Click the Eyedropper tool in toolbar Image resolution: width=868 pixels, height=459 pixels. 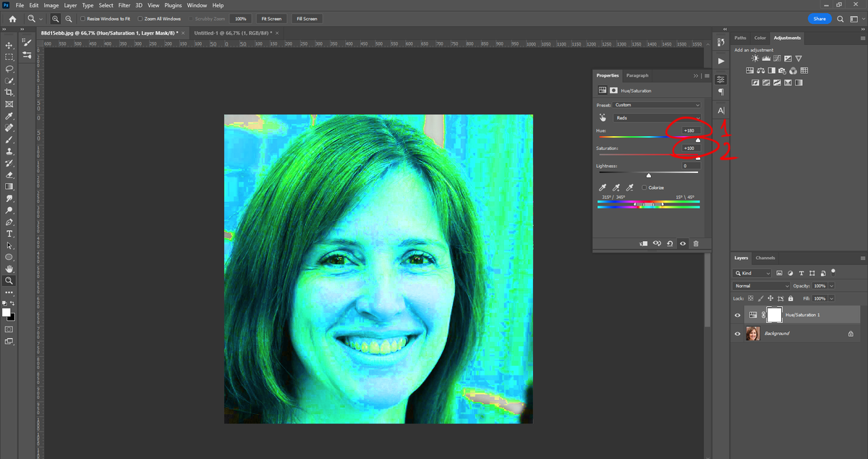[x=9, y=116]
